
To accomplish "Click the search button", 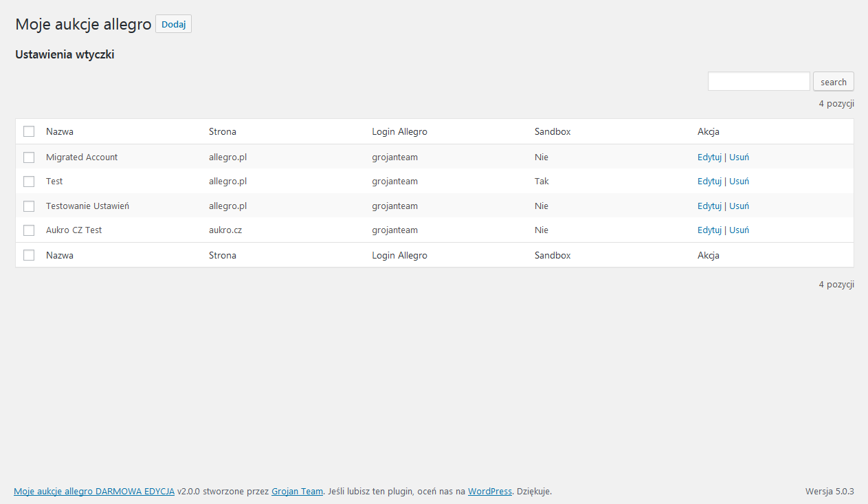I will point(834,81).
